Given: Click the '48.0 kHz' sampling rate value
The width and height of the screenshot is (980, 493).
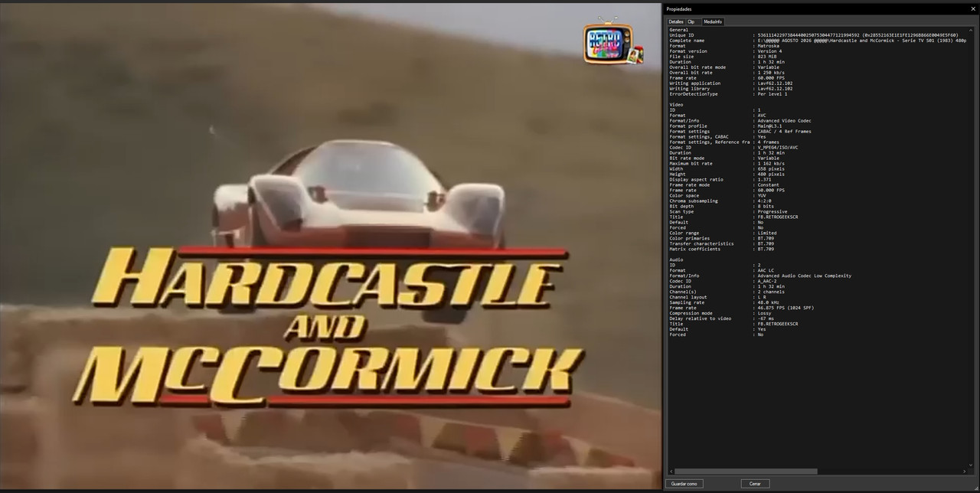Looking at the screenshot, I should click(x=768, y=303).
